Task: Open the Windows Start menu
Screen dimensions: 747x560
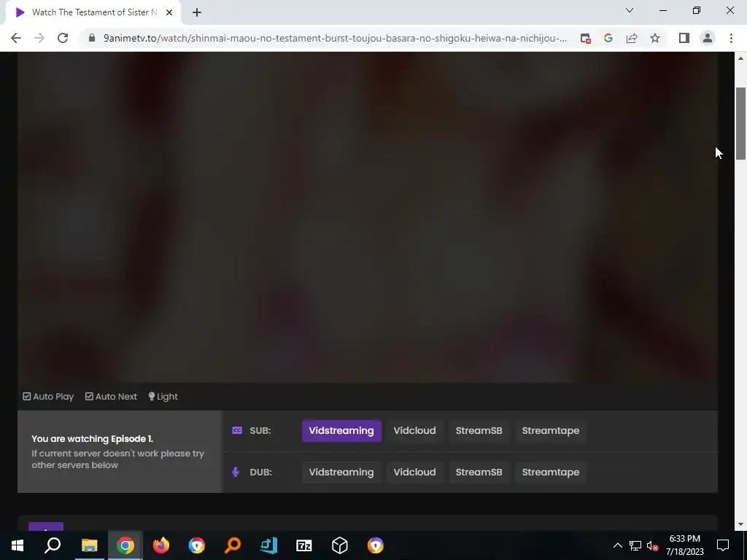Action: [x=18, y=545]
